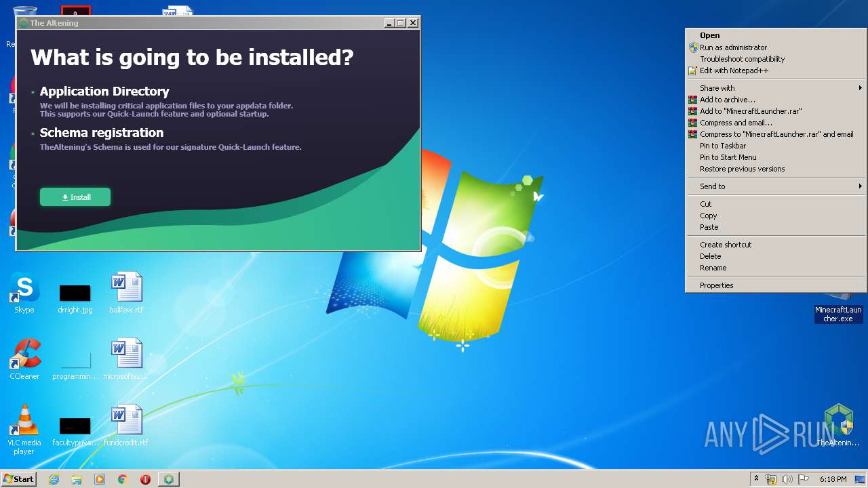Screen dimensions: 868x488
Task: Select the VLC media player icon
Action: (24, 430)
